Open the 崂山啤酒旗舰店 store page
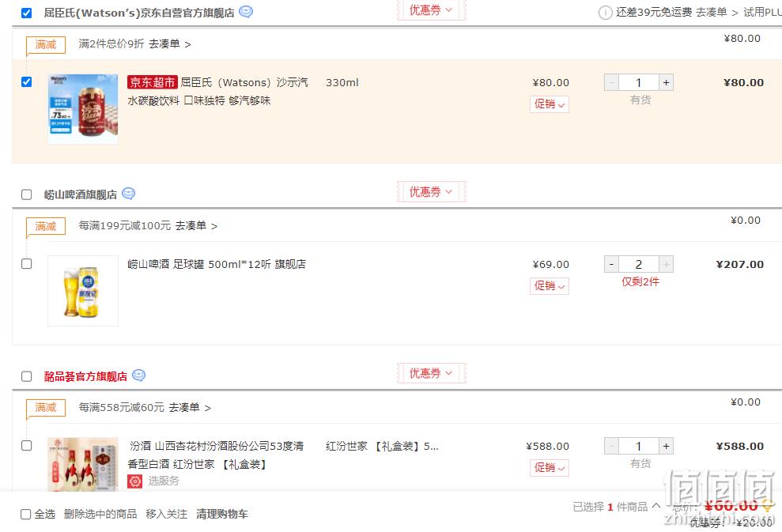The image size is (782, 532). (x=81, y=194)
